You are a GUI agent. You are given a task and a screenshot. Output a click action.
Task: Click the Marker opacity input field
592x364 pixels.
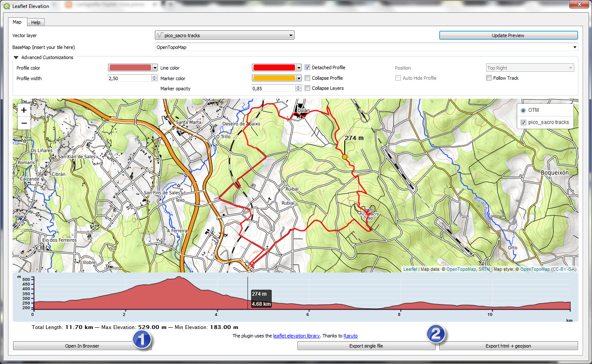click(x=273, y=89)
